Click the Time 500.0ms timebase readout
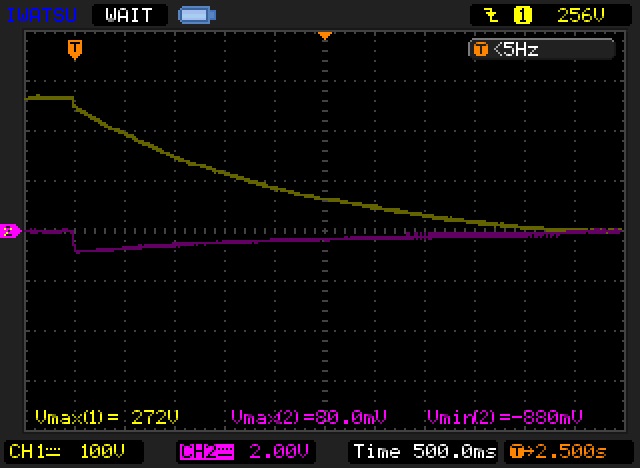Viewport: 640px width, 468px height. pyautogui.click(x=423, y=452)
